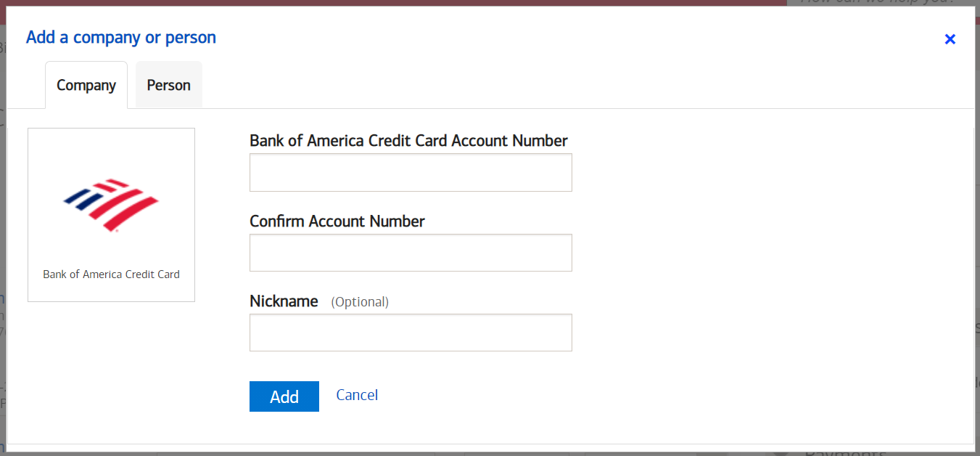
Task: Click the Confirm Account Number label
Action: [x=337, y=221]
